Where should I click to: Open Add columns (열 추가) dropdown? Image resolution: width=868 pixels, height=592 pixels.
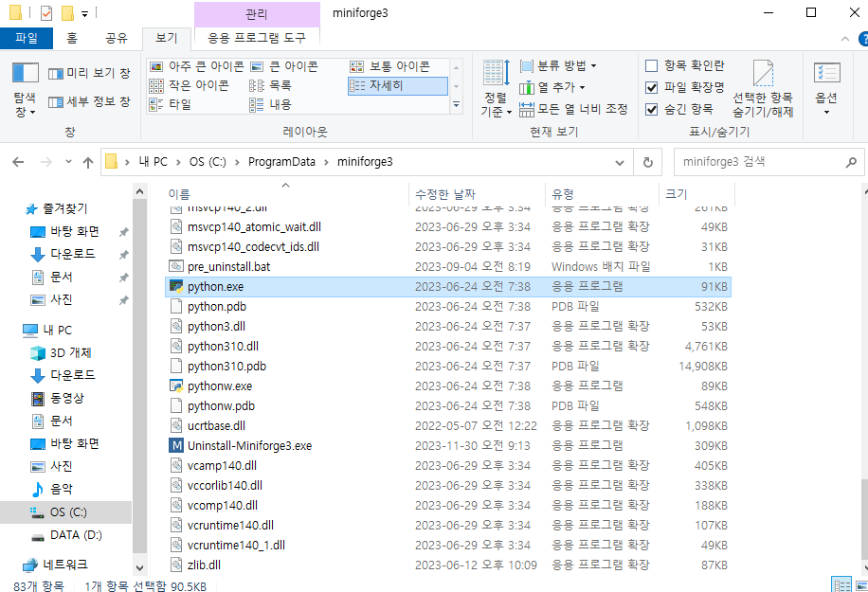(552, 87)
